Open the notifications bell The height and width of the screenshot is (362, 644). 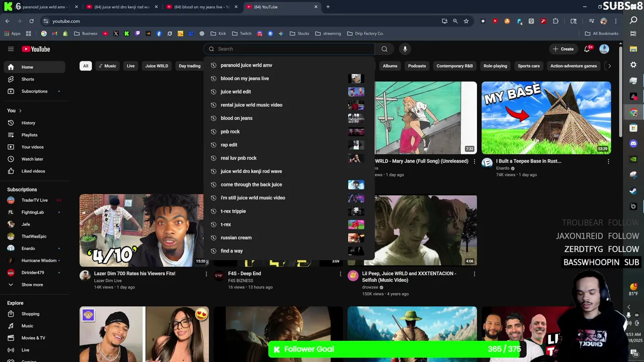(x=587, y=49)
